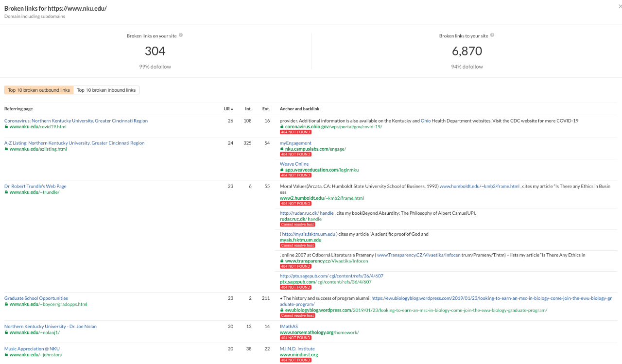622x364 pixels.
Task: Switch to Top 10 broken inbound links tab
Action: [x=107, y=90]
